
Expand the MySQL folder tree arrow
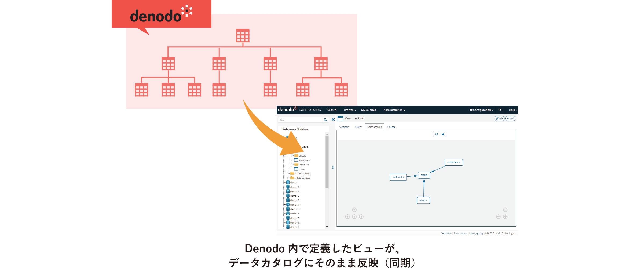point(292,155)
